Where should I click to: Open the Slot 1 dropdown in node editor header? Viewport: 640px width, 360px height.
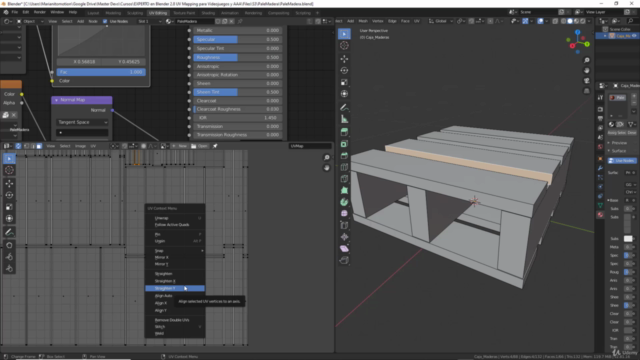[x=149, y=21]
